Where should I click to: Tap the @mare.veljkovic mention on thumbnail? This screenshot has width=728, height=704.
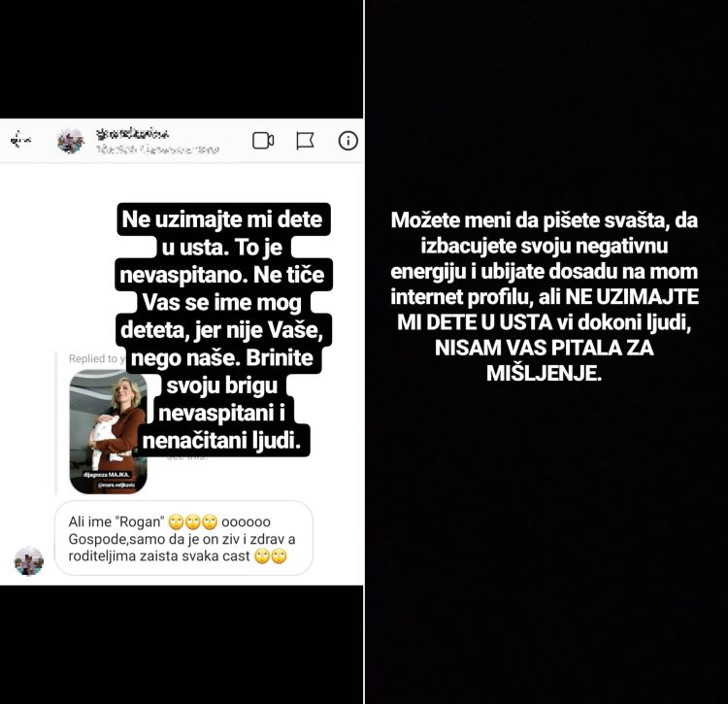(x=116, y=485)
